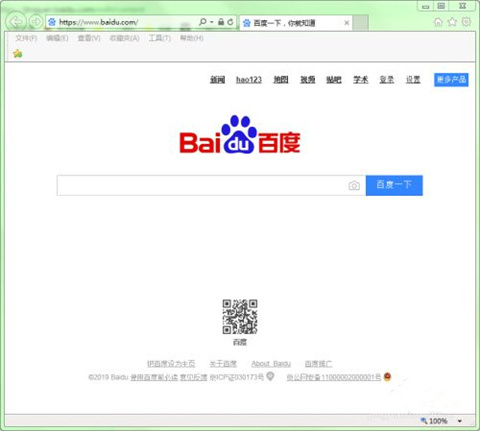The image size is (480, 431).
Task: Click the 京公网安备 record number link
Action: tap(334, 377)
